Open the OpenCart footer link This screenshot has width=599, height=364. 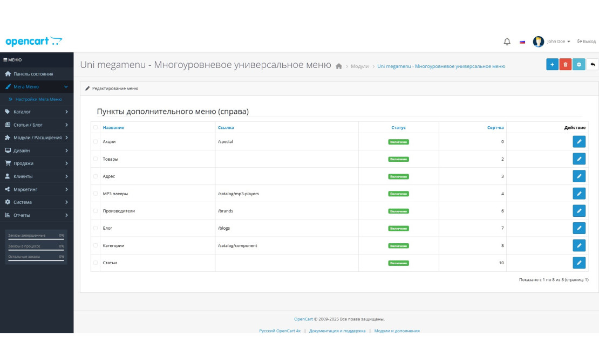click(303, 319)
